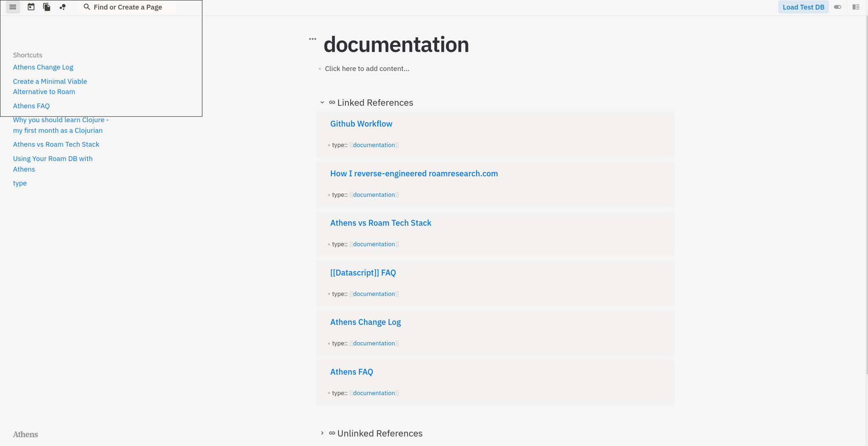Click the Shortcuts heading label

coord(28,55)
